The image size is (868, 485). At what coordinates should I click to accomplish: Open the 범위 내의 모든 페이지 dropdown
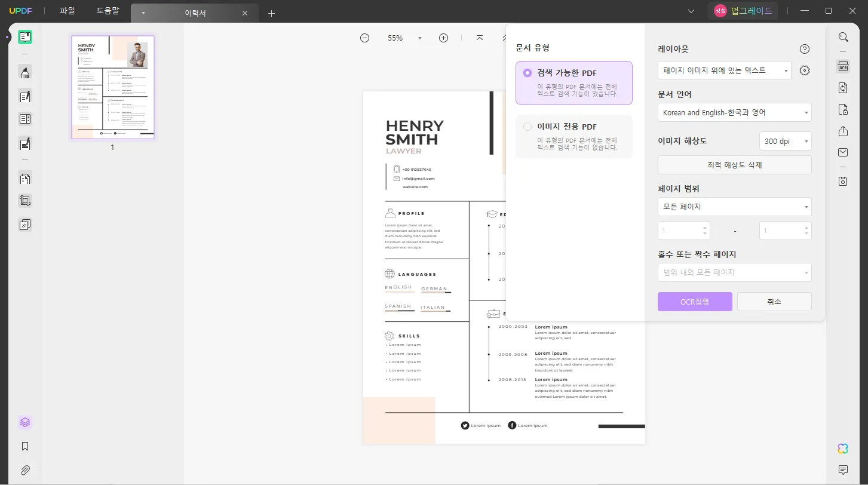click(x=735, y=272)
